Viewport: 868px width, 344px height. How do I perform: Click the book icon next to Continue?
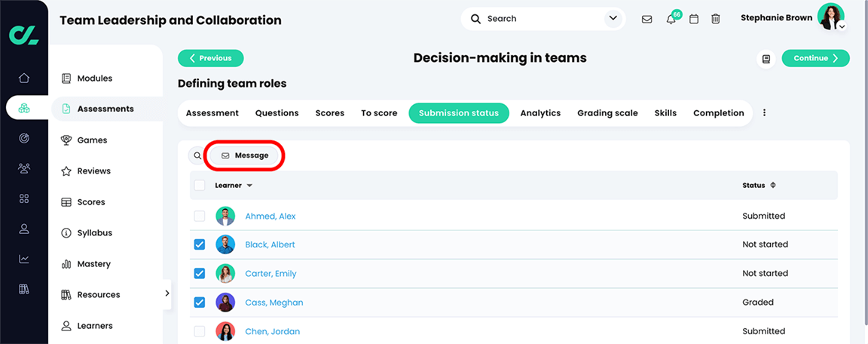pyautogui.click(x=766, y=58)
